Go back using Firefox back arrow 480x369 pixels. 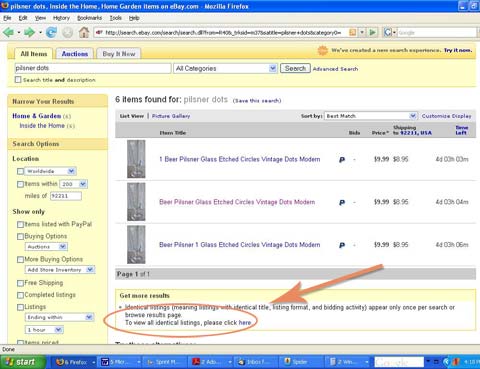[x=8, y=32]
